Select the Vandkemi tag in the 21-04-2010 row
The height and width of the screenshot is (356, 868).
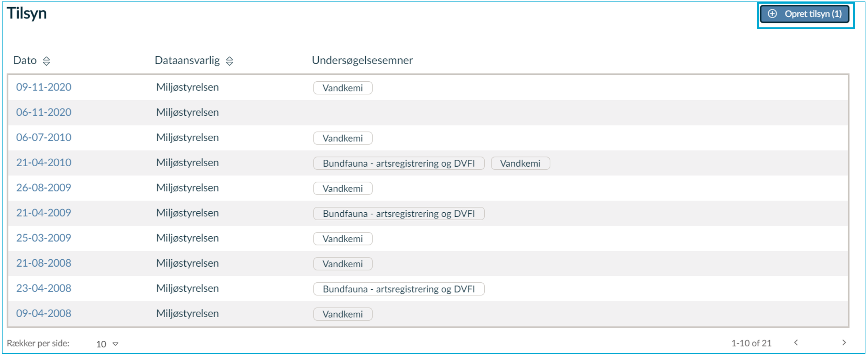521,163
